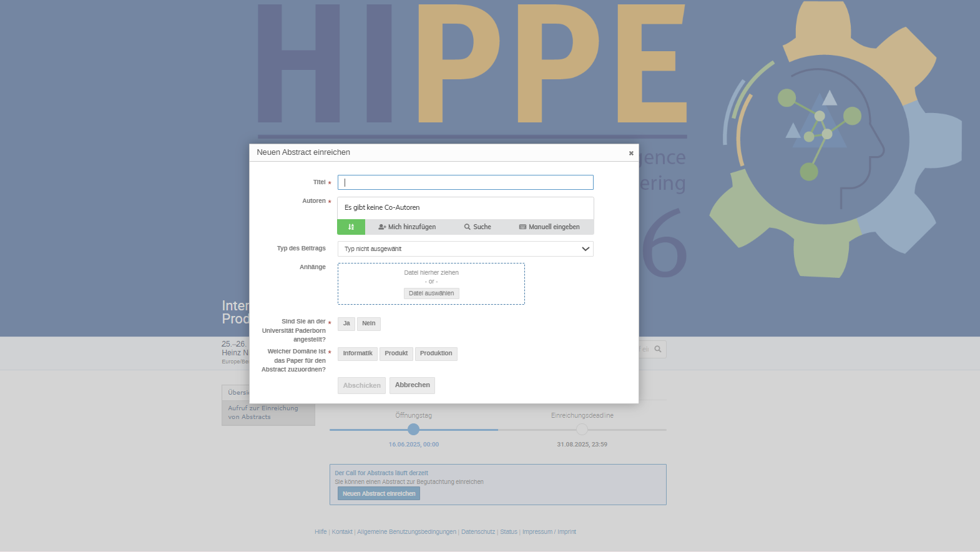Open the Datenschutz footer link

tap(478, 532)
